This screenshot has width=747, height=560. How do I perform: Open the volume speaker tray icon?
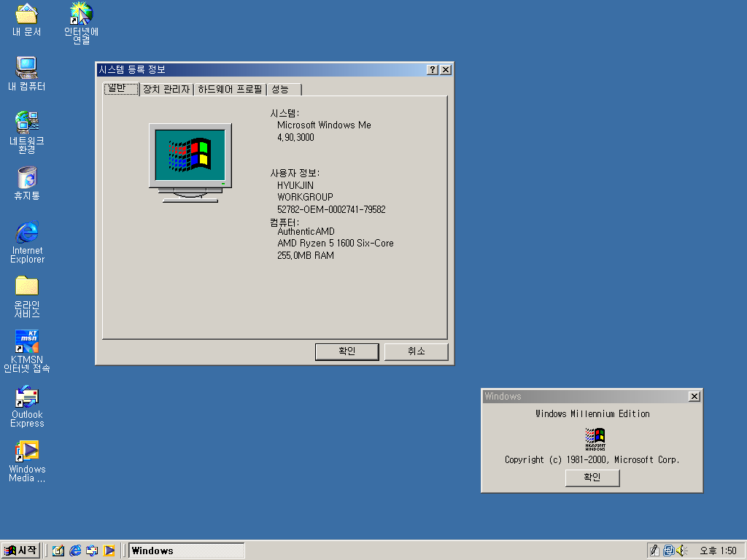[x=681, y=551]
